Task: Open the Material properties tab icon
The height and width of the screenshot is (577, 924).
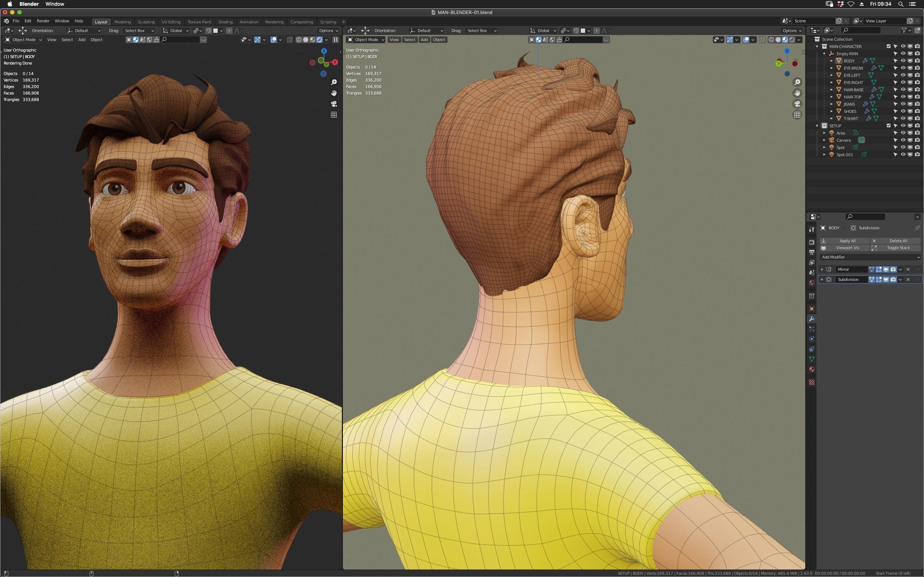Action: pos(812,369)
